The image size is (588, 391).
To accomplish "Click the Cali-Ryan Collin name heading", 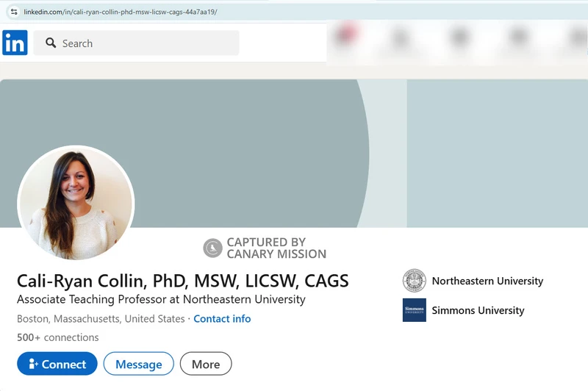I will pos(182,281).
